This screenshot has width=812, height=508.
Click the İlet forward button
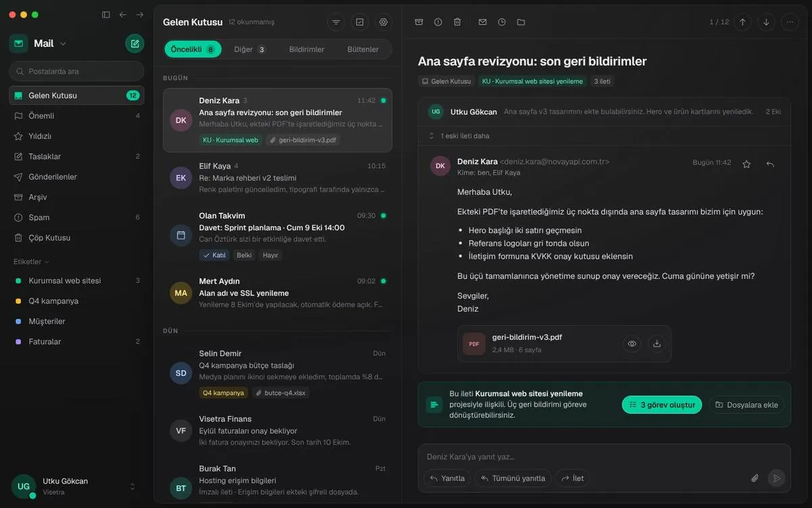pyautogui.click(x=572, y=478)
